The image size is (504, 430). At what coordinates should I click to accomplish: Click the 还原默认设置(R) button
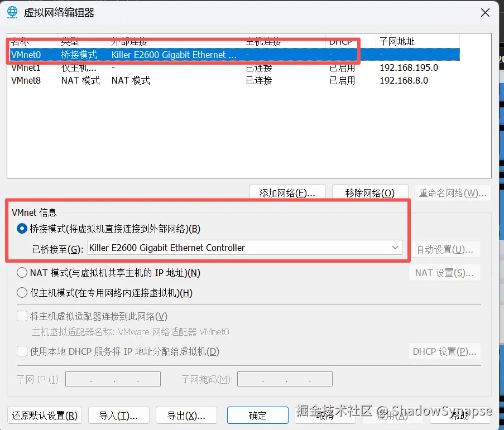[x=45, y=415]
